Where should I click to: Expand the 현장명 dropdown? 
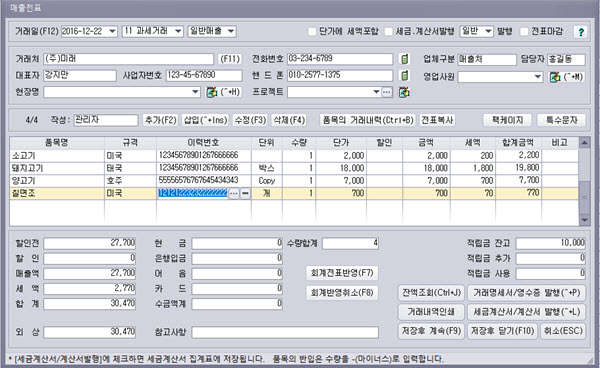coord(195,92)
